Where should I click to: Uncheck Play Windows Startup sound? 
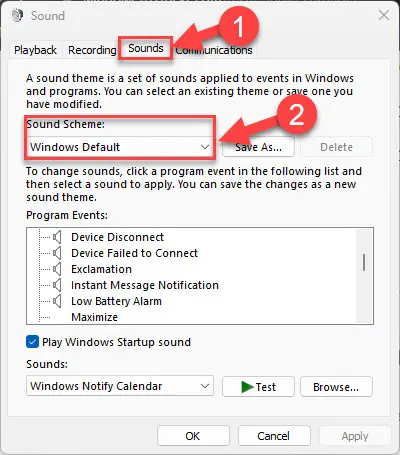coord(32,342)
